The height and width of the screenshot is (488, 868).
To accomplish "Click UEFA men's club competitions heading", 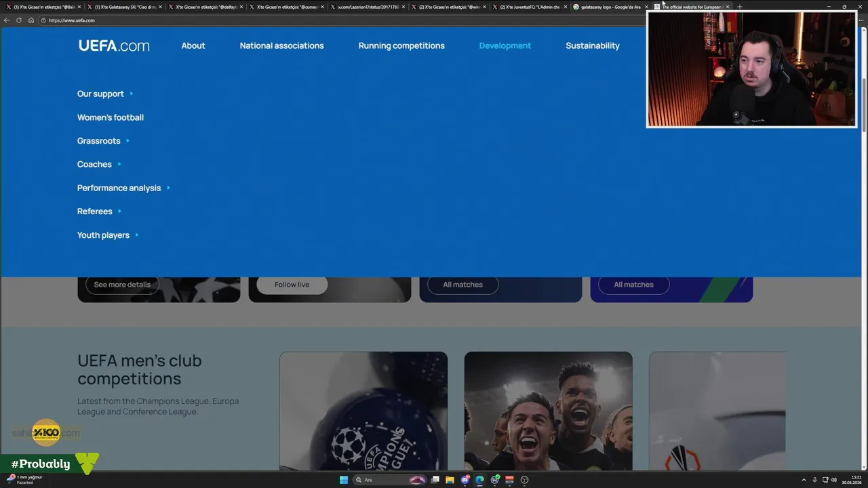I will tap(139, 369).
